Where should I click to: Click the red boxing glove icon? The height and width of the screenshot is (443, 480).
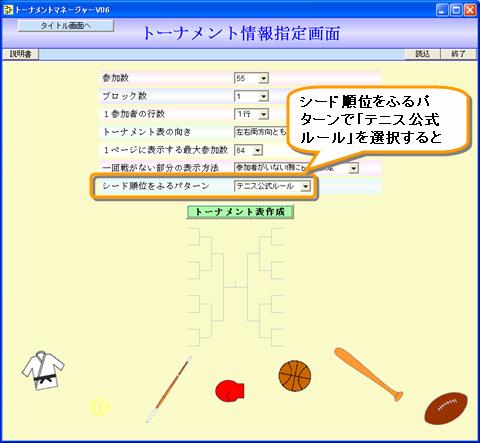[x=230, y=390]
